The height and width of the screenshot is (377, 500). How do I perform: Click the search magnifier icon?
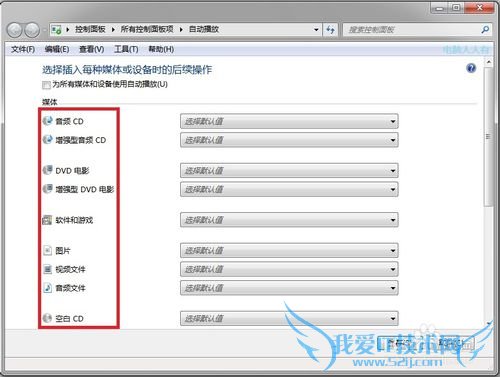tap(485, 30)
